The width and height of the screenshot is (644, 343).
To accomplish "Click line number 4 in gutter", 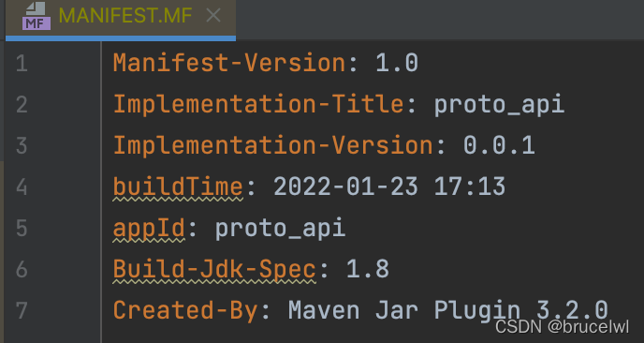I will [22, 187].
